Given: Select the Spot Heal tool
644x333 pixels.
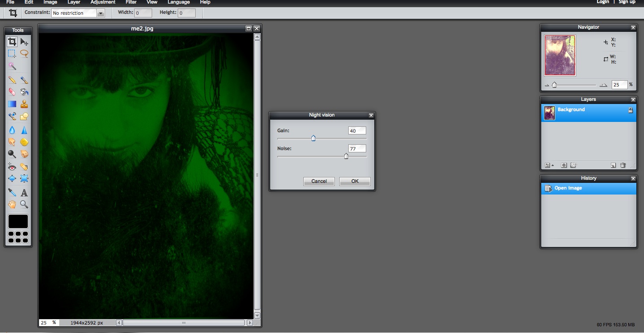Looking at the screenshot, I should click(x=24, y=167).
